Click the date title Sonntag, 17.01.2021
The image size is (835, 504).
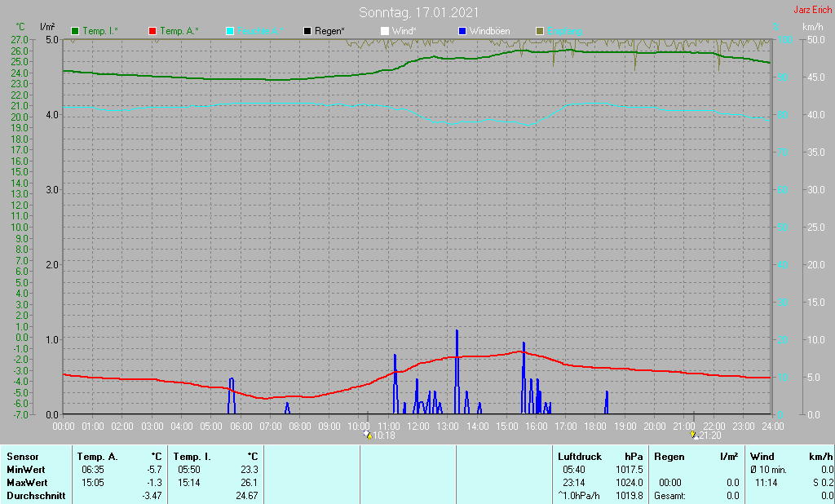(x=418, y=12)
